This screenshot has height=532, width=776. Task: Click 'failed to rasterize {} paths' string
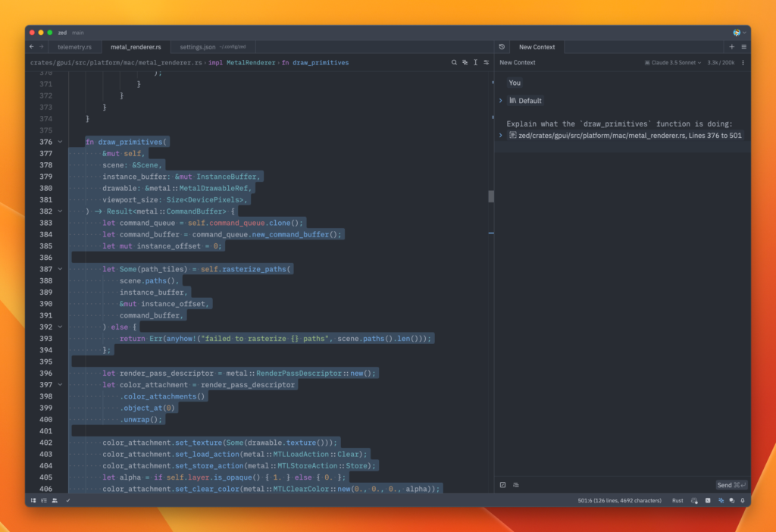[x=264, y=339]
